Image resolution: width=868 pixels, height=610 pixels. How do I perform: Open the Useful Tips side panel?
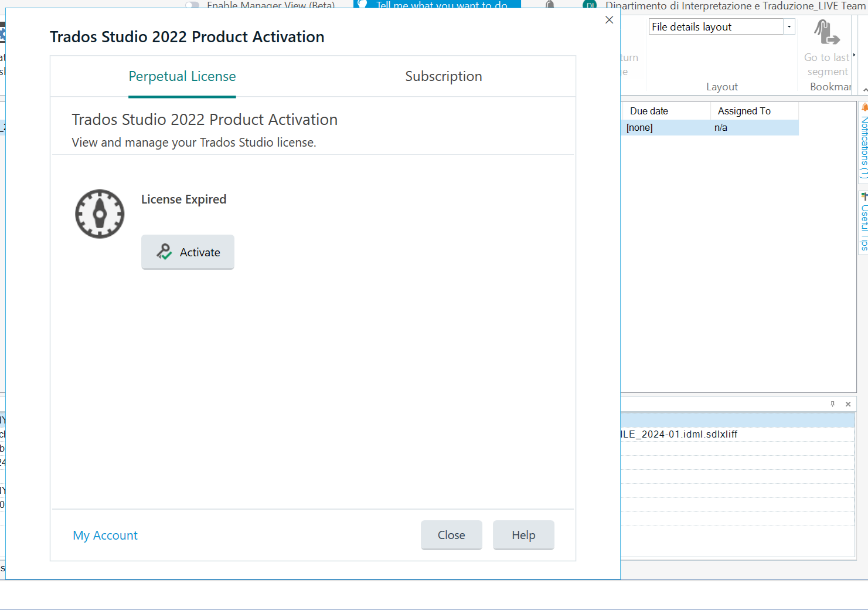[x=863, y=223]
